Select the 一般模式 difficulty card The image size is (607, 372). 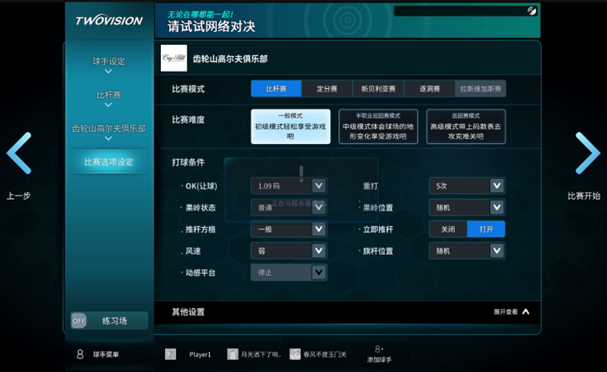click(291, 127)
